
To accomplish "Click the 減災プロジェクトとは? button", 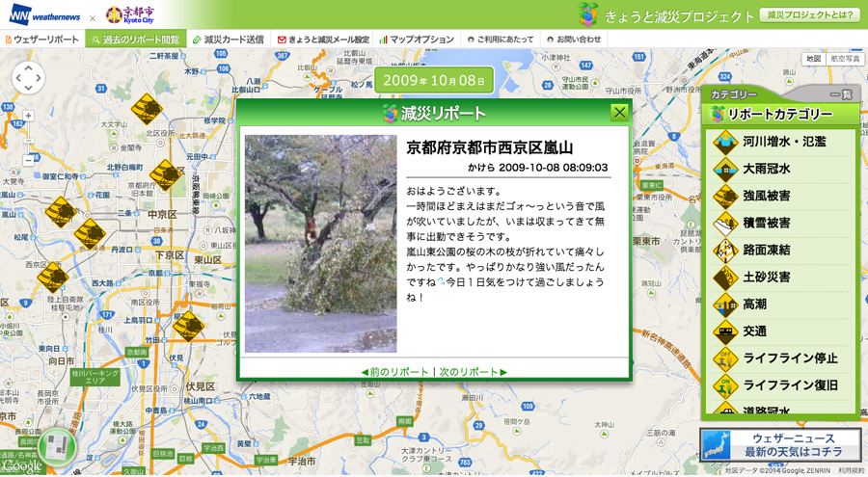I will 810,15.
